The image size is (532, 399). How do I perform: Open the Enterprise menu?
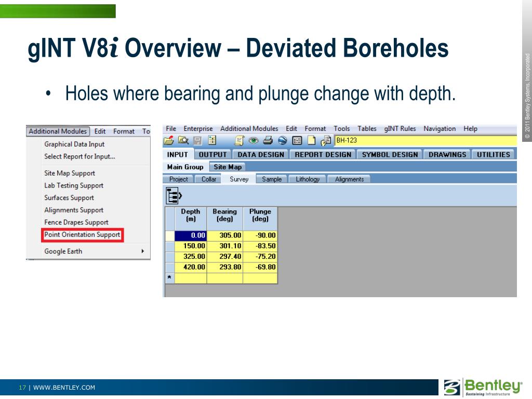(198, 129)
